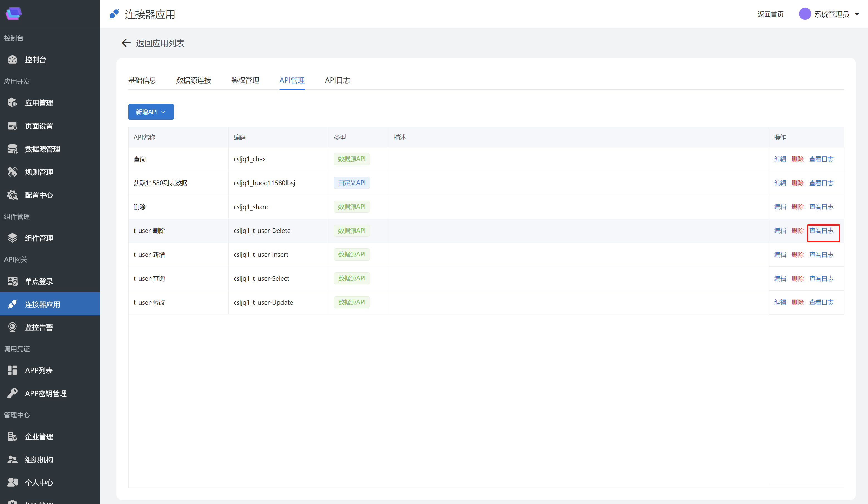Click the 监控告警 webcam icon

click(13, 327)
